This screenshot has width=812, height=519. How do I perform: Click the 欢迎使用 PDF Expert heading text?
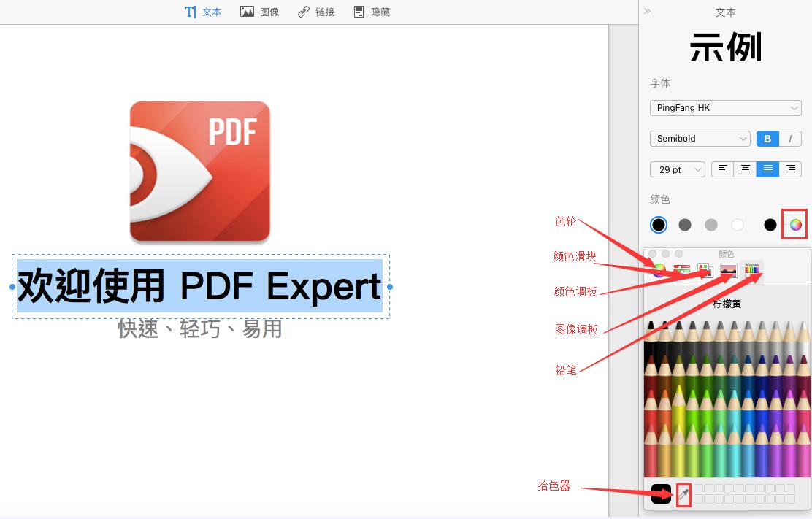click(x=200, y=286)
